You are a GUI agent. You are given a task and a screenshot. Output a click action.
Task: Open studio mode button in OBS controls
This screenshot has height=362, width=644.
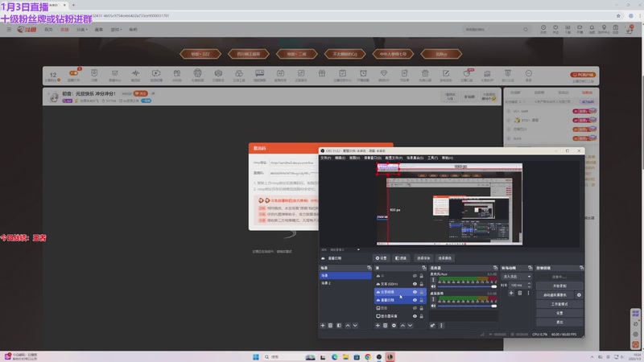click(x=559, y=304)
